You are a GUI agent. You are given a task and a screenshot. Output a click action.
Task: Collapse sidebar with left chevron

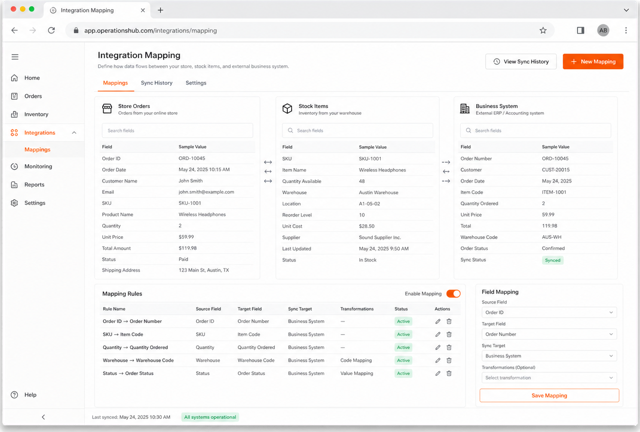pos(43,417)
